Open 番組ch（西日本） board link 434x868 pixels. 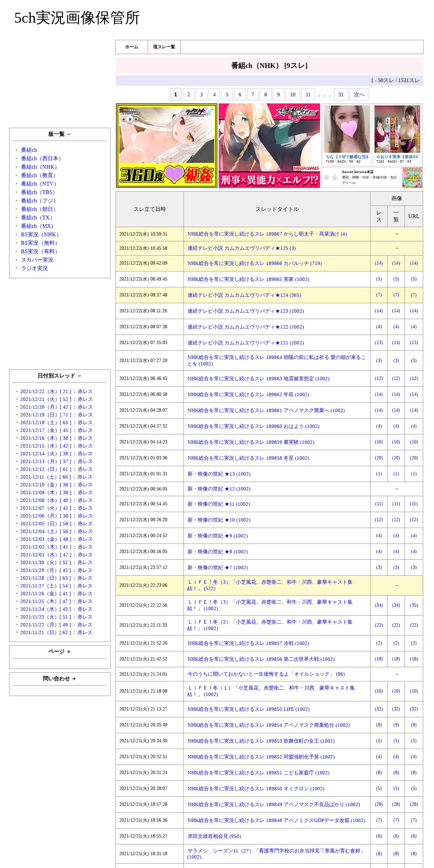tap(42, 159)
